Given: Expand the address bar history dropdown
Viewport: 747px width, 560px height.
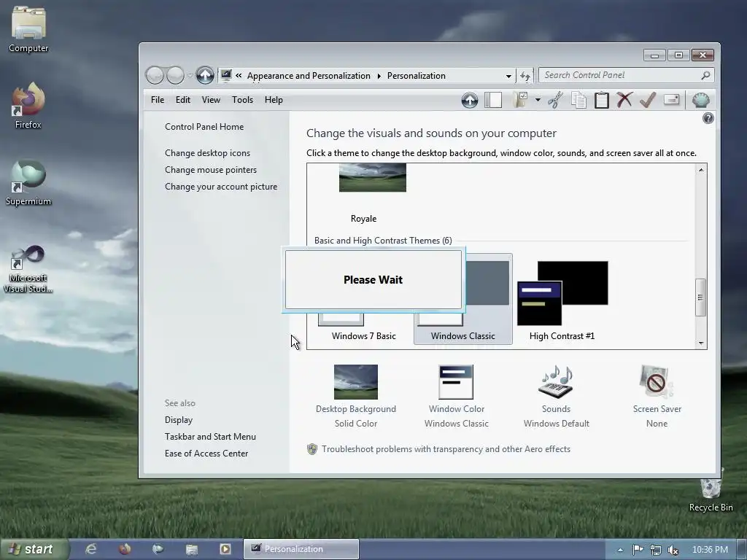Looking at the screenshot, I should (x=508, y=76).
